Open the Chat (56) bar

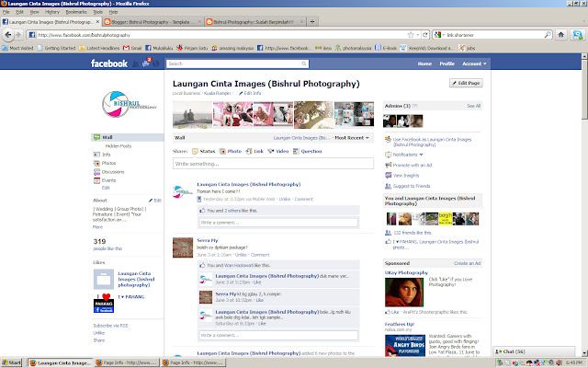[534, 351]
